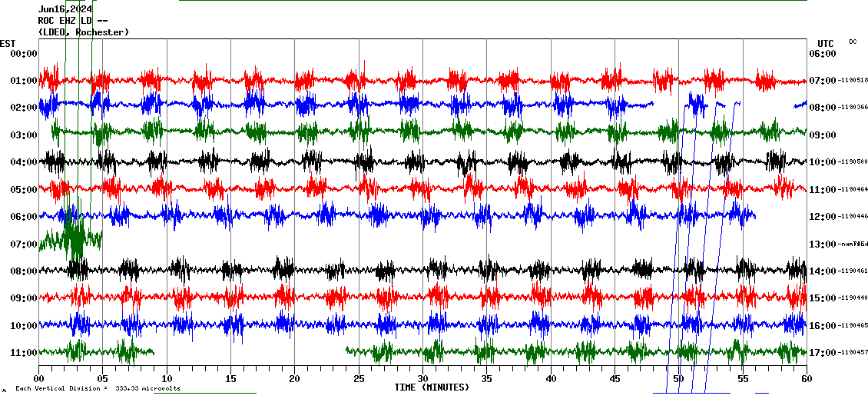Click the TIME (MINUTES) axis title
868x399 pixels.
[x=432, y=387]
